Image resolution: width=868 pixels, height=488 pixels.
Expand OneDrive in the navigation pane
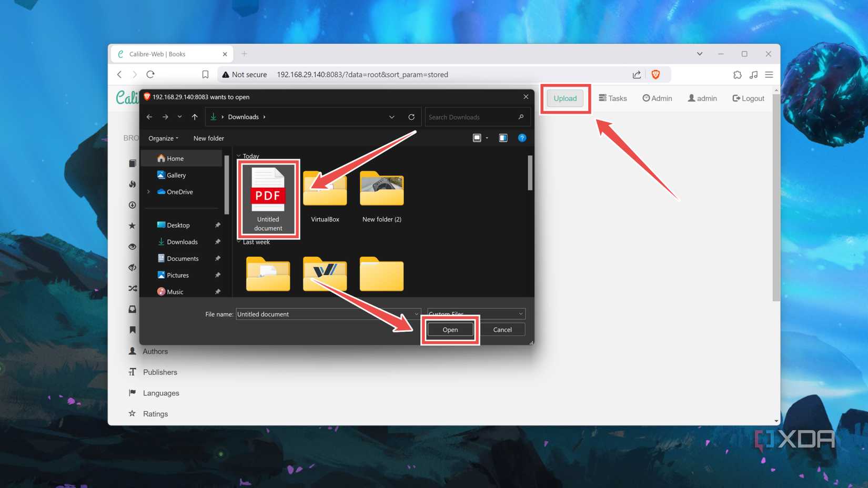[x=149, y=191]
